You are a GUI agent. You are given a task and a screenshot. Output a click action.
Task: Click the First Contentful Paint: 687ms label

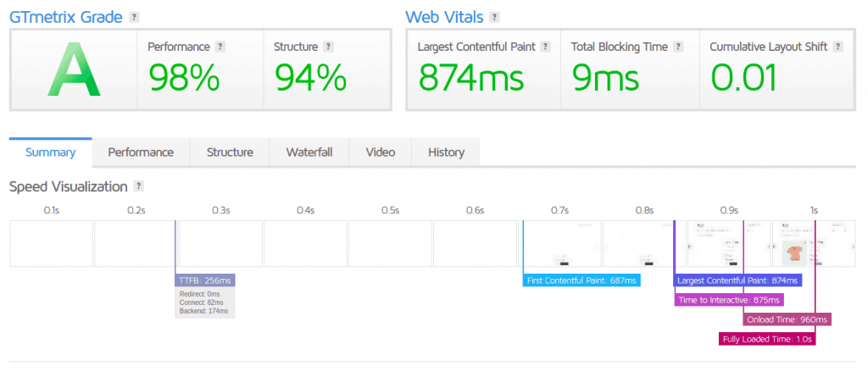click(581, 280)
